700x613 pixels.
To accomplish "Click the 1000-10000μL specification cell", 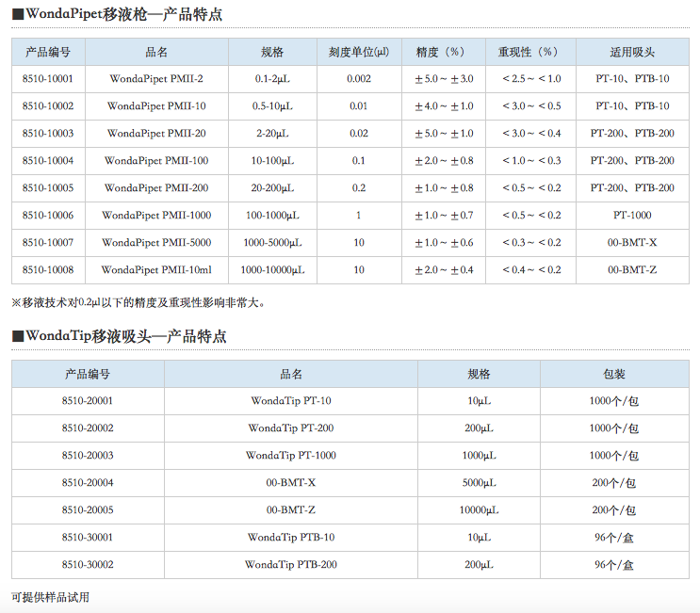I will [x=272, y=270].
